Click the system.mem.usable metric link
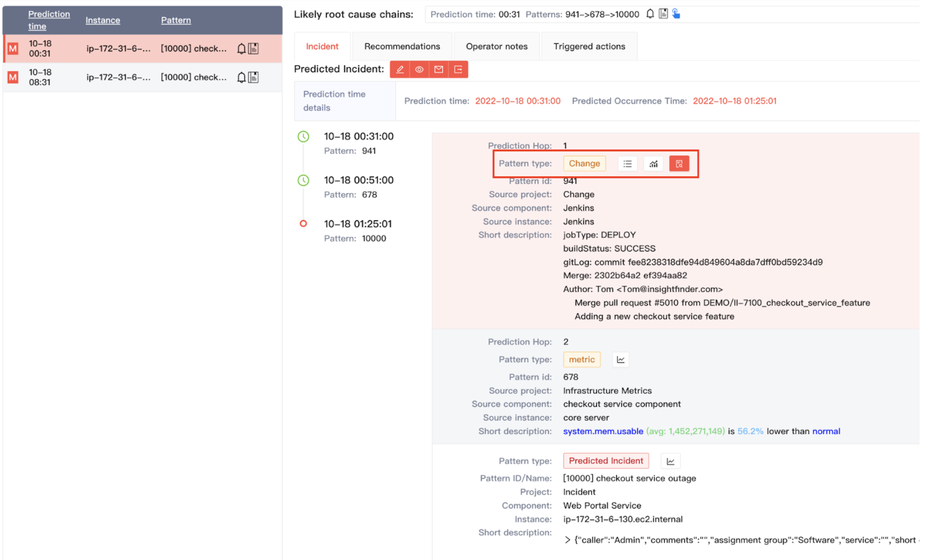The width and height of the screenshot is (925, 560). 603,432
